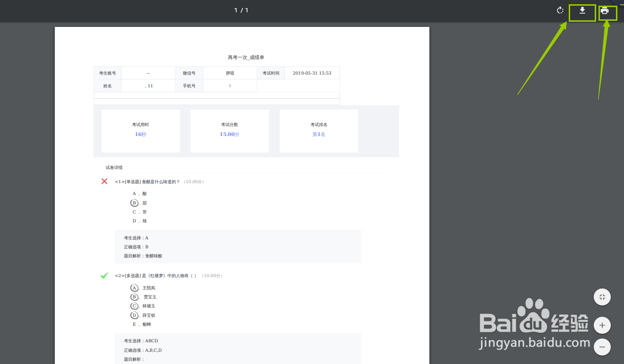Click the 姓名 table label
Image resolution: width=624 pixels, height=364 pixels.
tap(107, 86)
